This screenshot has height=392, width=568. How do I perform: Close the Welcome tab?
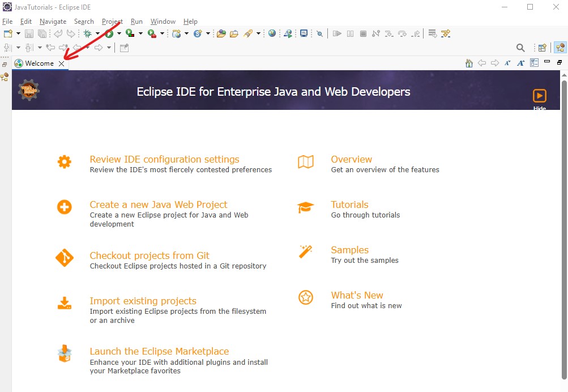(x=62, y=64)
